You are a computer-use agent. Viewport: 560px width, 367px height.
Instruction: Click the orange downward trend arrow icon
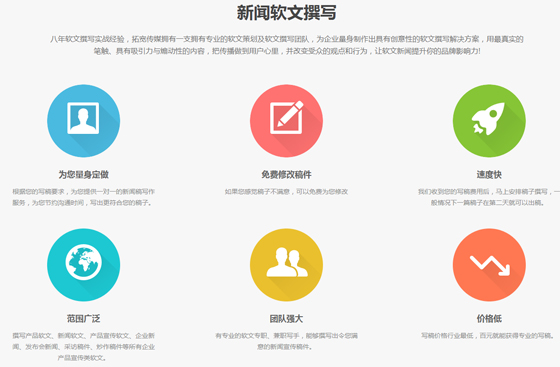[489, 265]
